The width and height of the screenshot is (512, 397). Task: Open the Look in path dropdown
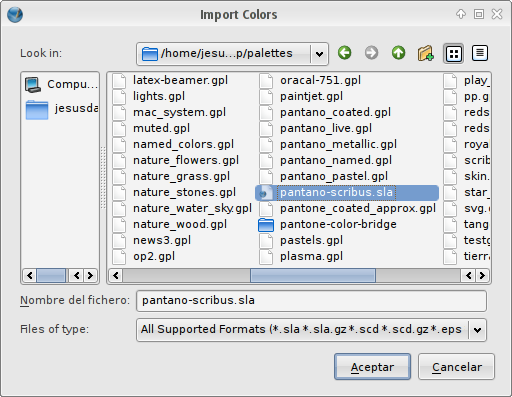pyautogui.click(x=233, y=54)
